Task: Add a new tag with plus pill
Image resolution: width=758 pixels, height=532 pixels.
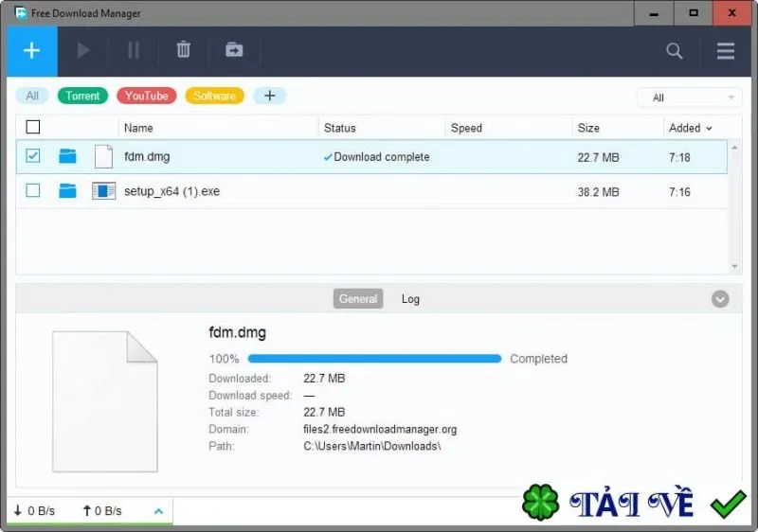Action: [x=270, y=96]
